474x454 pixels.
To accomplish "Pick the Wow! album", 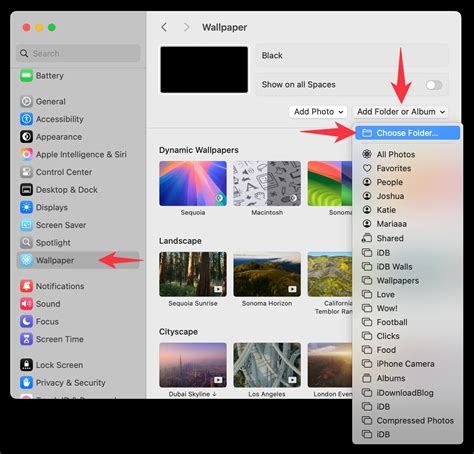I will (x=408, y=308).
